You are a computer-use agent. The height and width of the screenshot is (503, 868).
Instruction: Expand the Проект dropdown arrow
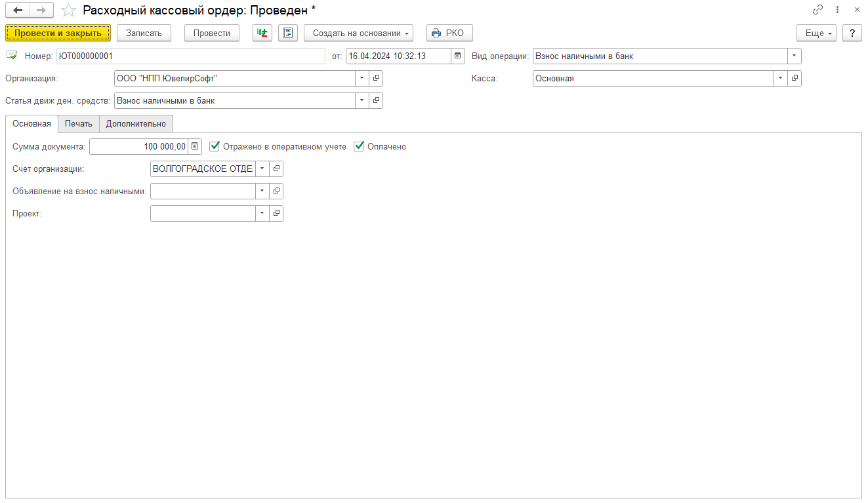pos(262,213)
